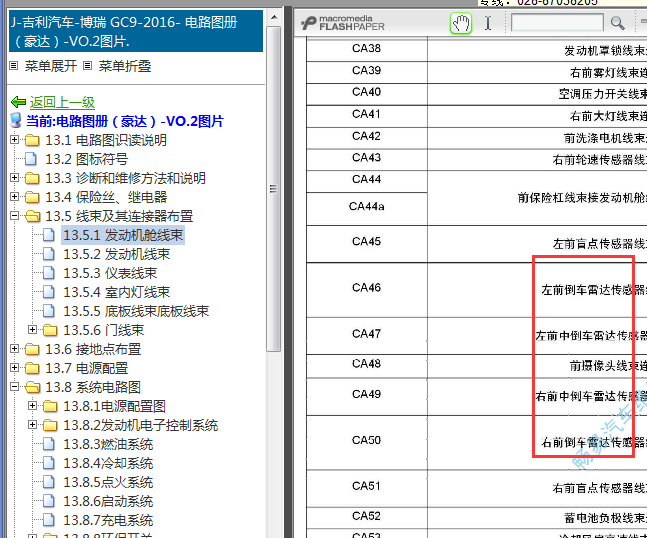The width and height of the screenshot is (647, 538).
Task: Click page icon of 13.5.2 发动机线束
Action: [x=49, y=253]
